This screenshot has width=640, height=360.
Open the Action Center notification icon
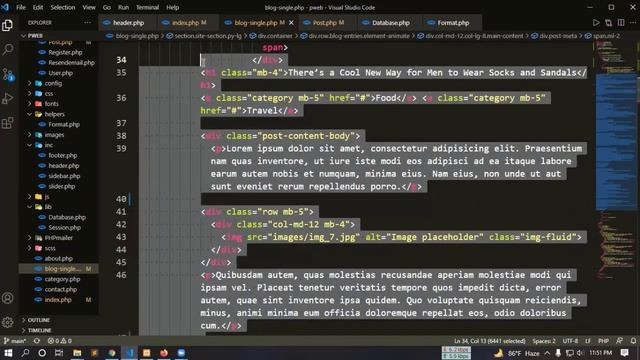click(624, 353)
